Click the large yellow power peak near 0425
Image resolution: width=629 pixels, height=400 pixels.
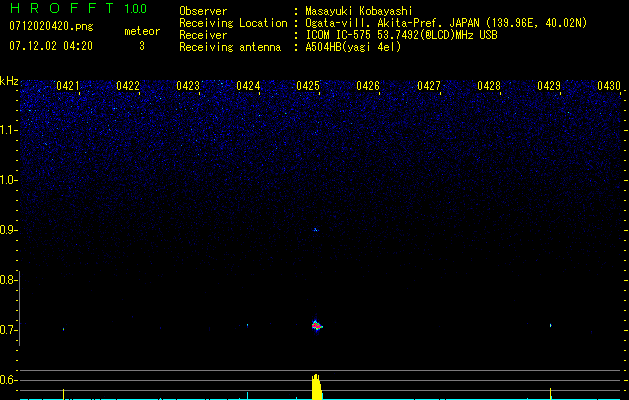(317, 386)
